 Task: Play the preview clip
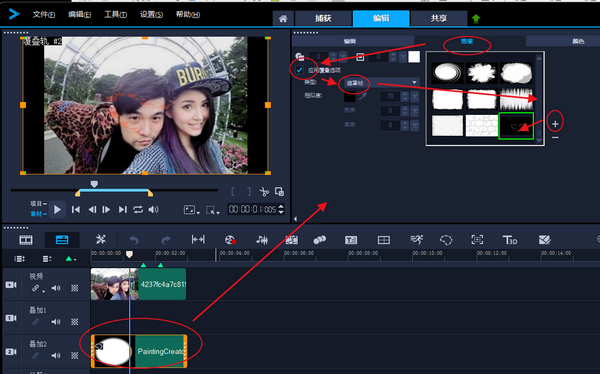(x=57, y=209)
